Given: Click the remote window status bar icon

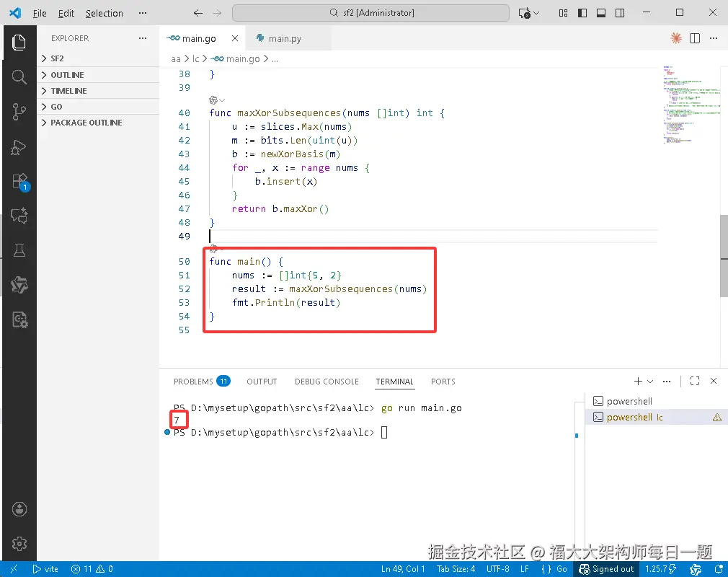Looking at the screenshot, I should pyautogui.click(x=14, y=568).
